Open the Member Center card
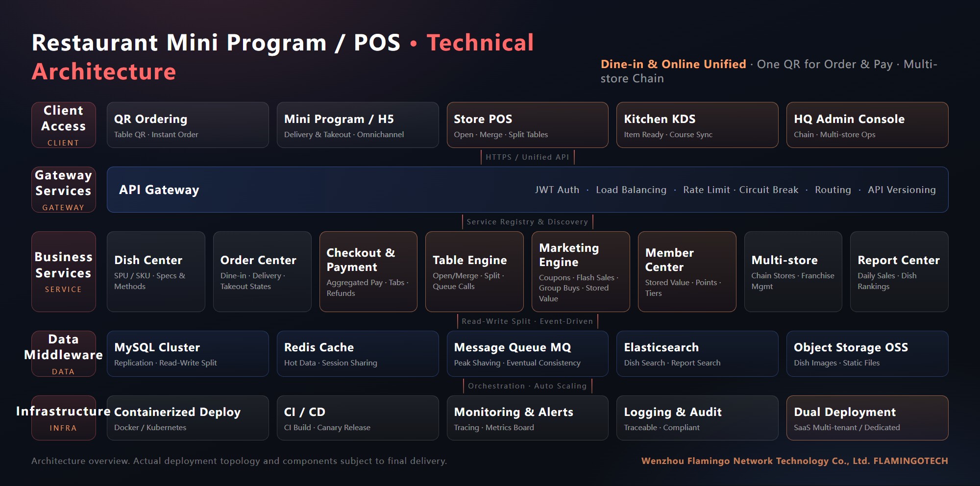The image size is (980, 486). coord(687,271)
